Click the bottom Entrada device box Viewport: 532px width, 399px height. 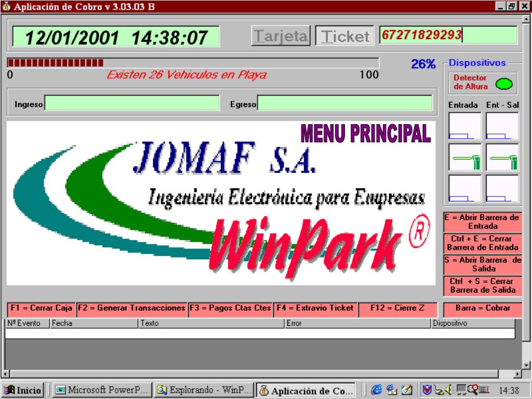tap(465, 189)
